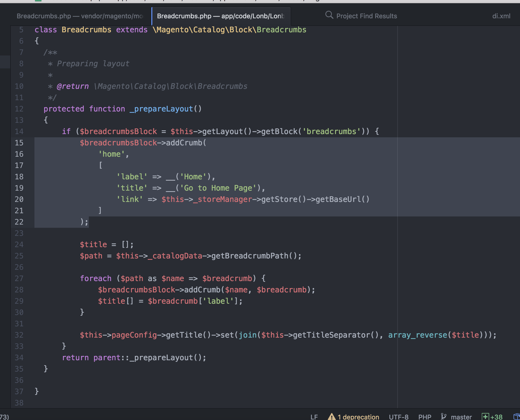Viewport: 520px width, 420px height.
Task: Click the master branch name in status bar
Action: [461, 417]
